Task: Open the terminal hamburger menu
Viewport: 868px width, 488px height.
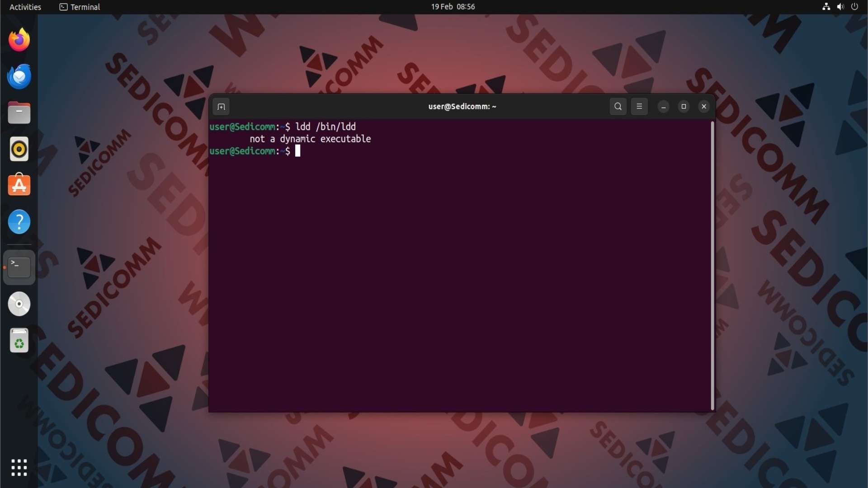Action: click(x=639, y=107)
